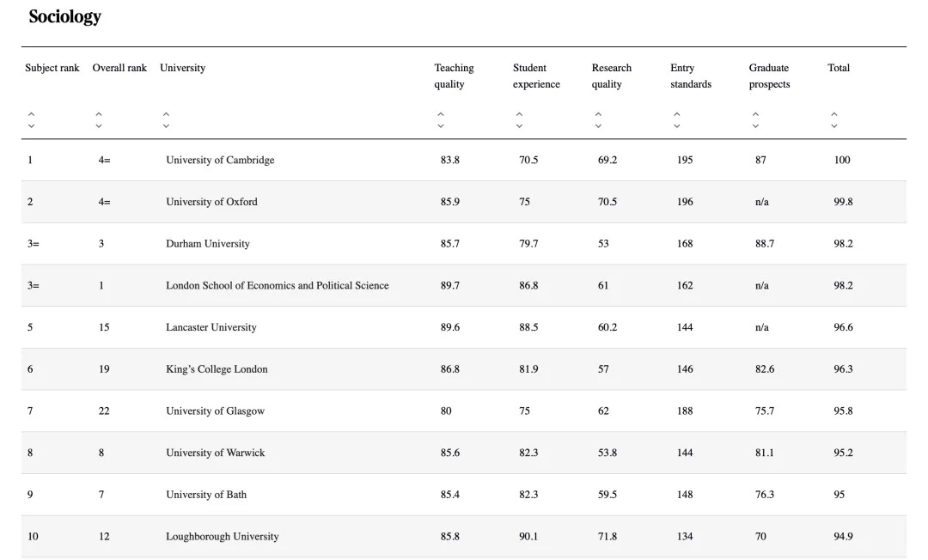The width and height of the screenshot is (928, 560).
Task: Sort descending by Research quality arrow
Action: pos(598,126)
